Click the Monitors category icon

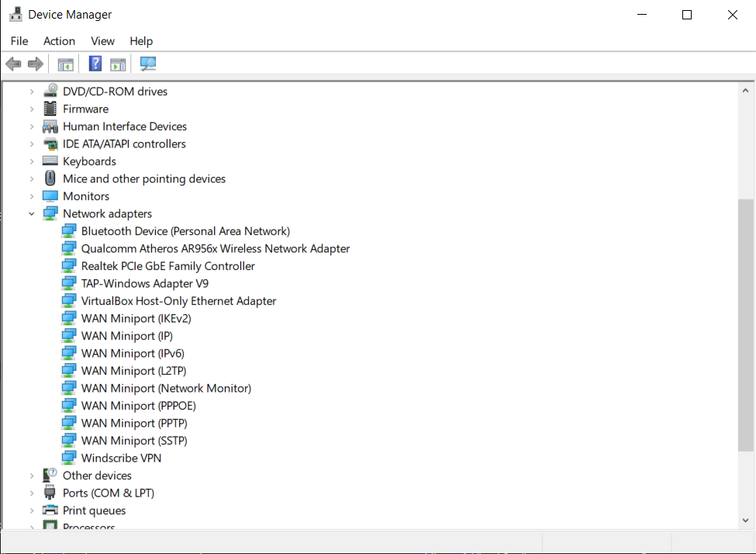(50, 196)
